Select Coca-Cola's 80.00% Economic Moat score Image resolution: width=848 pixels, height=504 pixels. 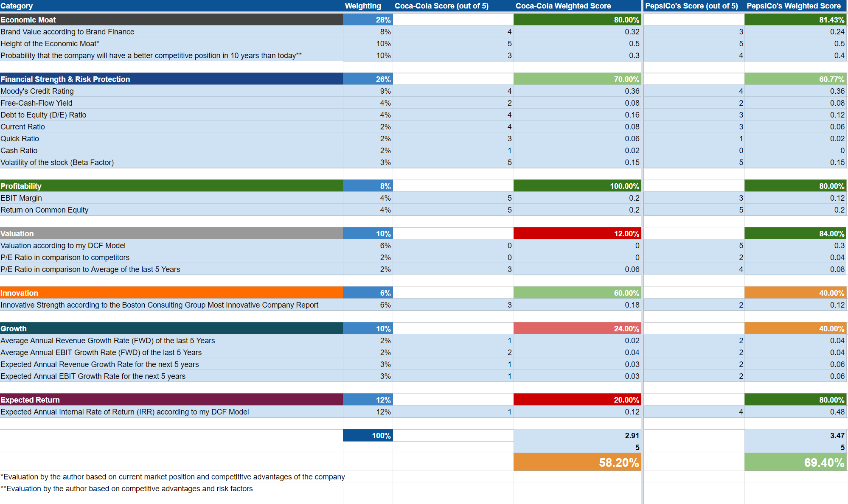(x=577, y=20)
